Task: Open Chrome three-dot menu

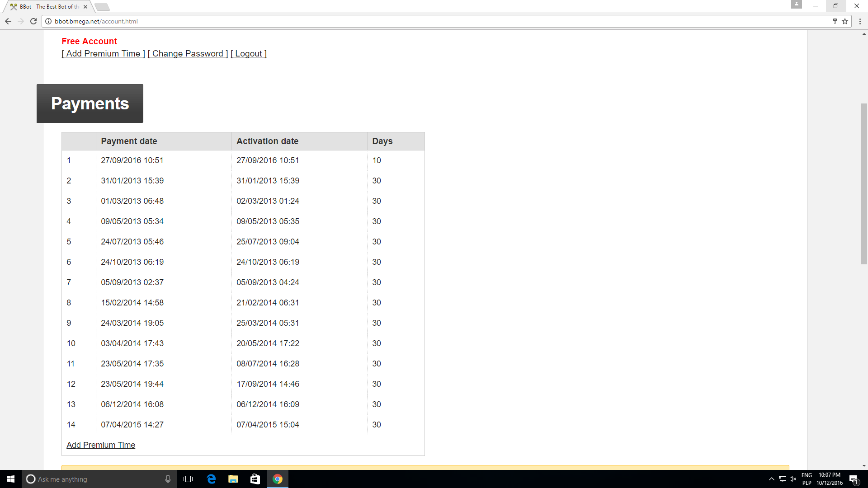Action: (860, 21)
